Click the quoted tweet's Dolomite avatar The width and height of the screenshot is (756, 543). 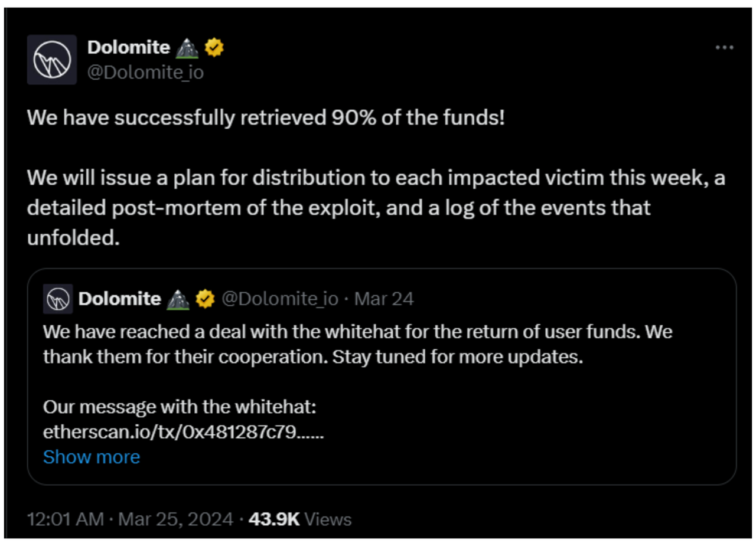click(57, 299)
